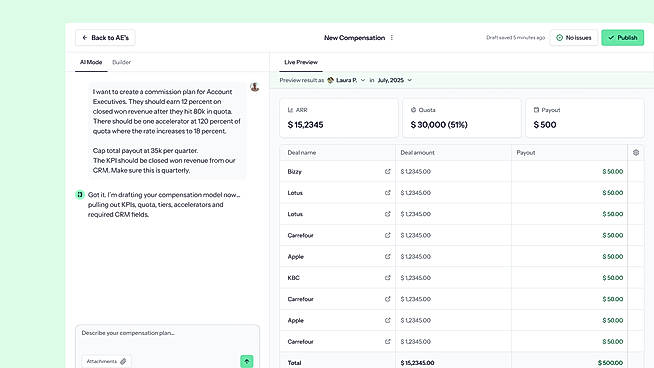Click the paperclip icon in Attachments
Image resolution: width=654 pixels, height=368 pixels.
click(123, 361)
